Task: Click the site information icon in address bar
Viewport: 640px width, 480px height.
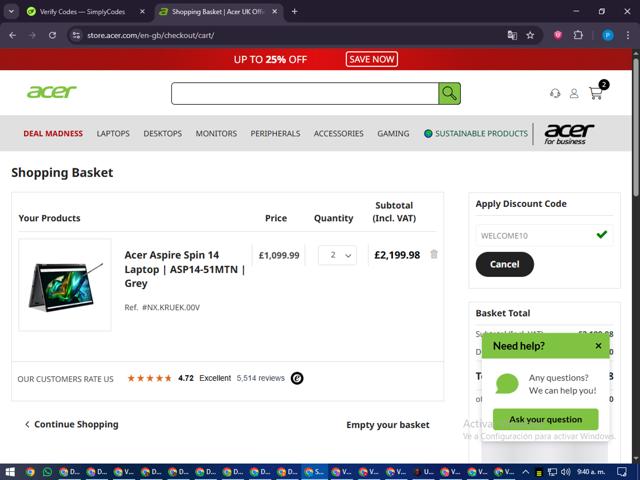Action: coord(76,35)
